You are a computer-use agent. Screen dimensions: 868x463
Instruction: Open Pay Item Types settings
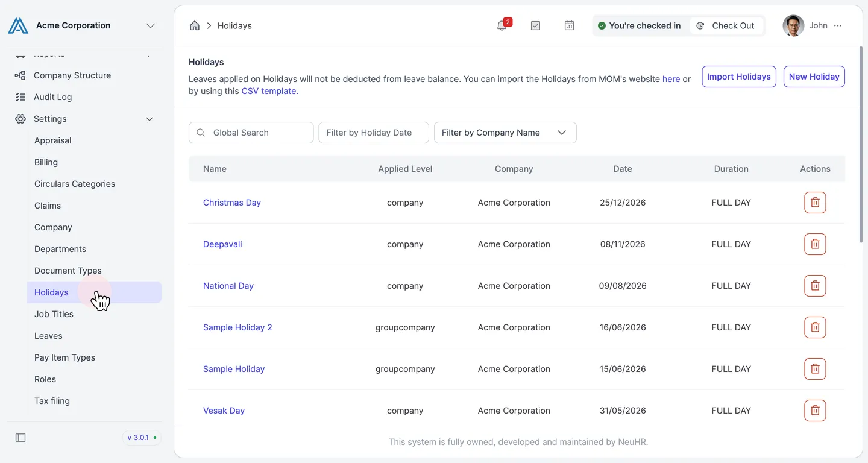94,357
